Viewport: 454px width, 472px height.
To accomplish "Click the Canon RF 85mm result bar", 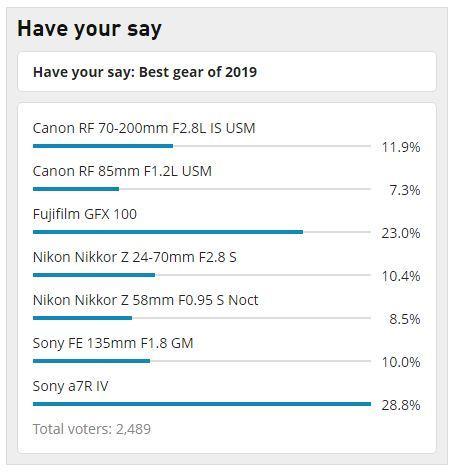I will (x=202, y=189).
